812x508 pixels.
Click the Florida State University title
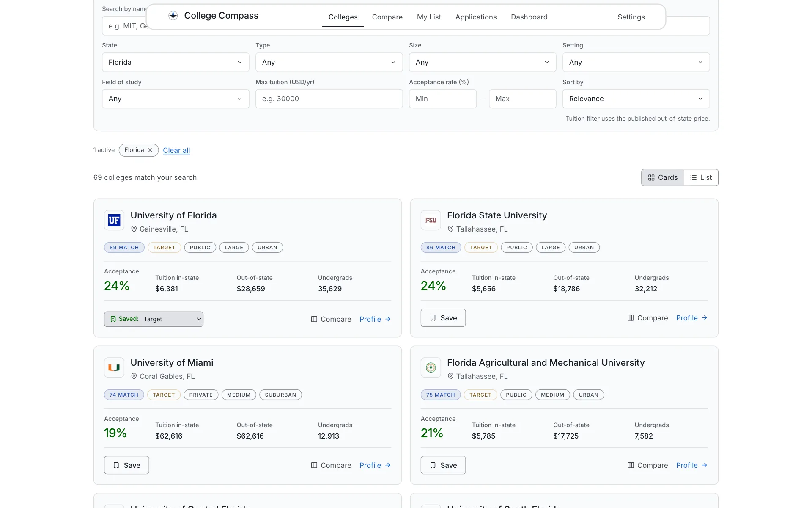pos(497,215)
